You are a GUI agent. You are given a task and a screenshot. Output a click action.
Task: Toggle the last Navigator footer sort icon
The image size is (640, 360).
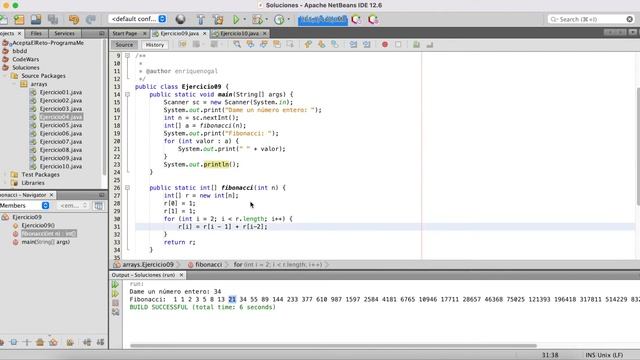coord(100,342)
